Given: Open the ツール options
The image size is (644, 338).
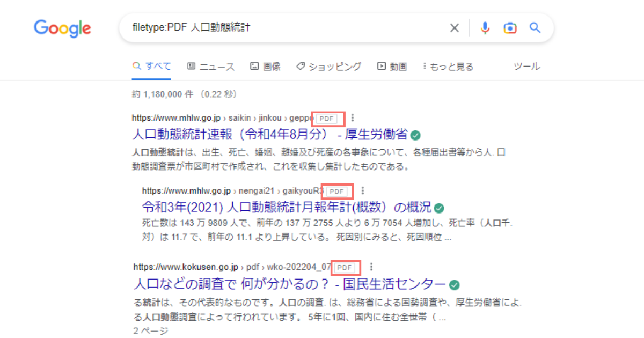Looking at the screenshot, I should click(x=526, y=67).
